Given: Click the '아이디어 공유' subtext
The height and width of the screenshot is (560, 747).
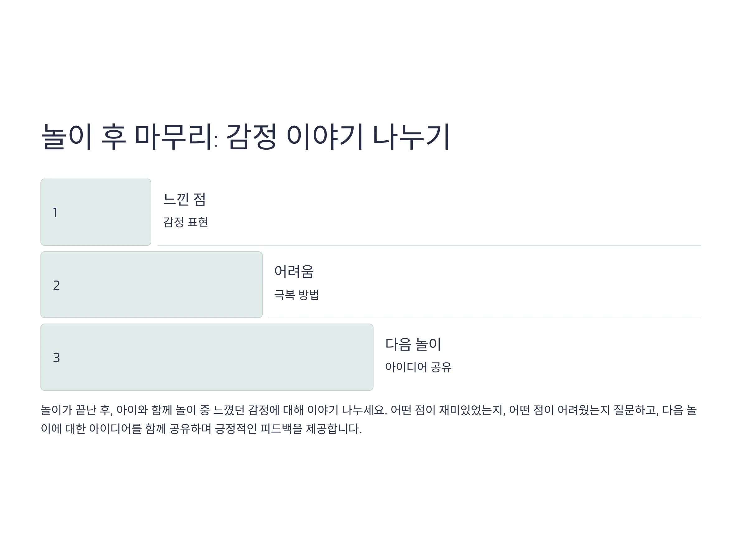Looking at the screenshot, I should tap(418, 367).
